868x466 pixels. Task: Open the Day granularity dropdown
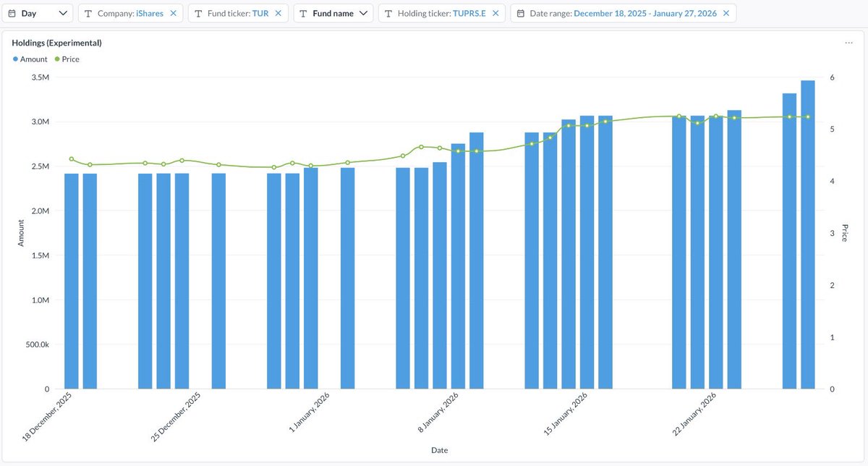click(x=38, y=13)
